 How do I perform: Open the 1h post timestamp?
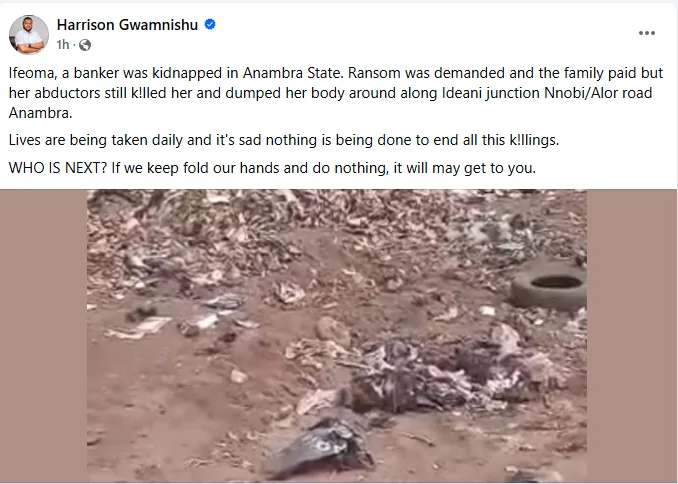[x=63, y=45]
